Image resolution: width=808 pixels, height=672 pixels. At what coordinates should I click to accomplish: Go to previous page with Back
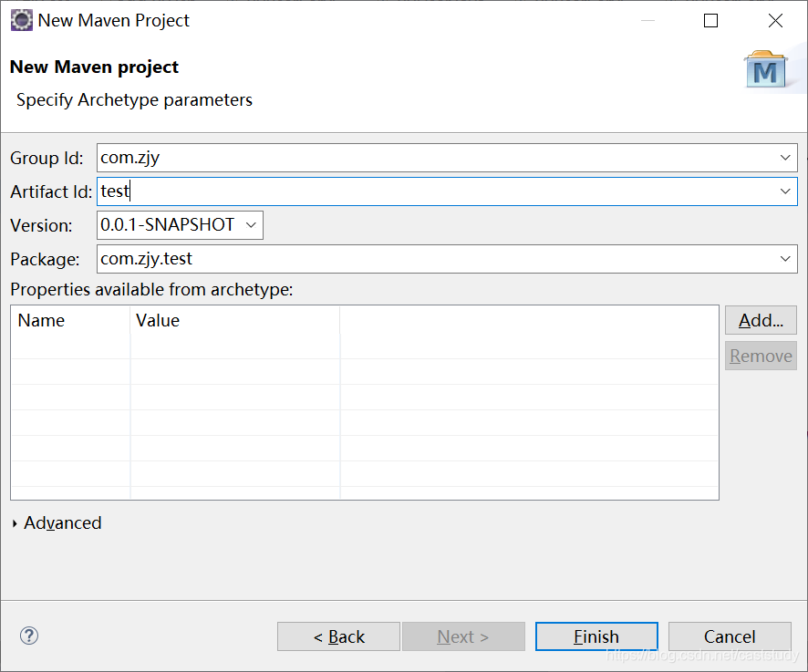click(338, 637)
